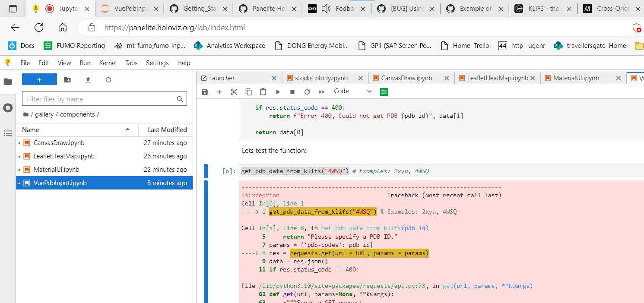Switch to Getting_Star GitHub browser tab
This screenshot has height=303, width=644.
197,9
